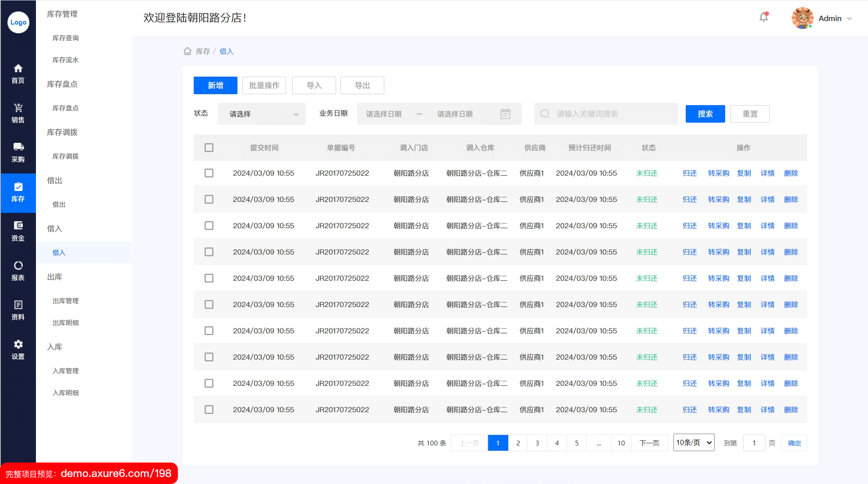Click the breadcrumb home icon
Viewport: 868px width, 484px height.
pyautogui.click(x=188, y=51)
